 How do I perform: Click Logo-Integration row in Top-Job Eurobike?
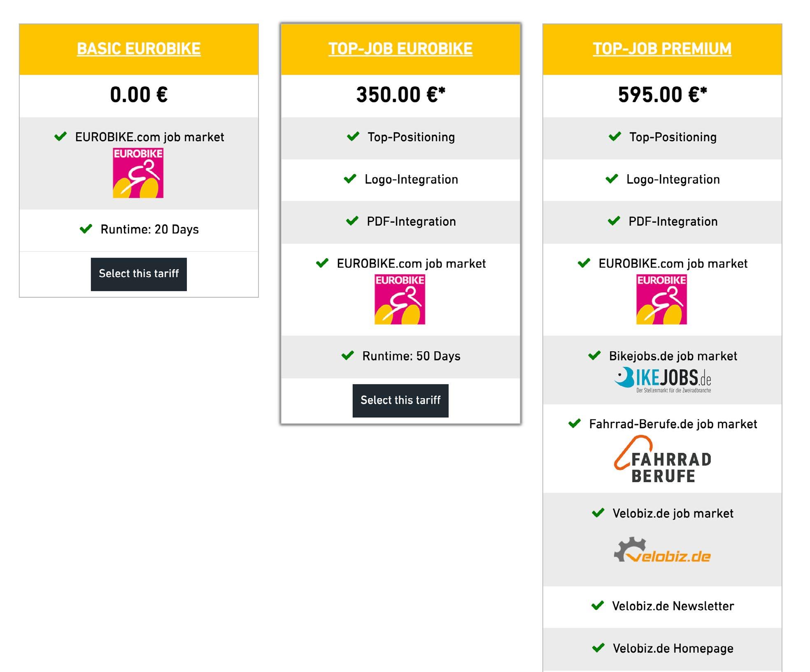tap(400, 180)
